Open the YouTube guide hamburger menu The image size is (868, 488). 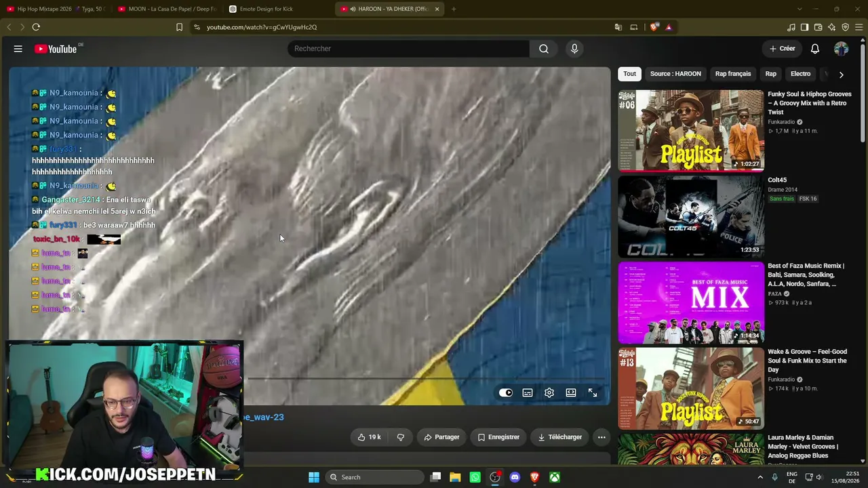click(18, 49)
